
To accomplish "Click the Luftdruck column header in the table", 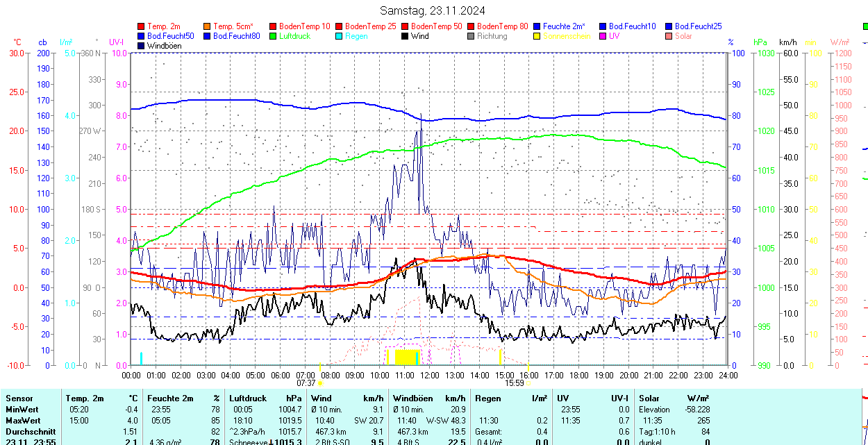I will point(246,398).
